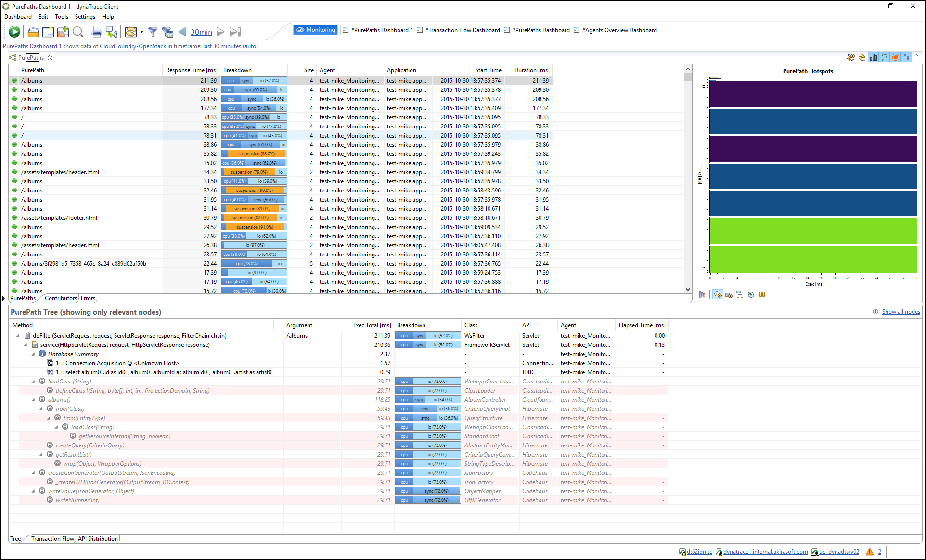Select the /assets/templates/footer.html row
Image resolution: width=926 pixels, height=560 pixels.
point(280,218)
